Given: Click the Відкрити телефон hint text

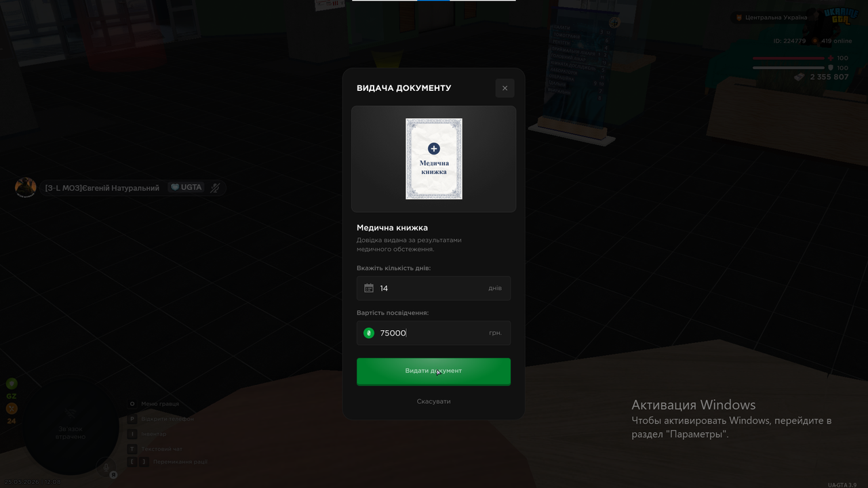Looking at the screenshot, I should tap(167, 419).
